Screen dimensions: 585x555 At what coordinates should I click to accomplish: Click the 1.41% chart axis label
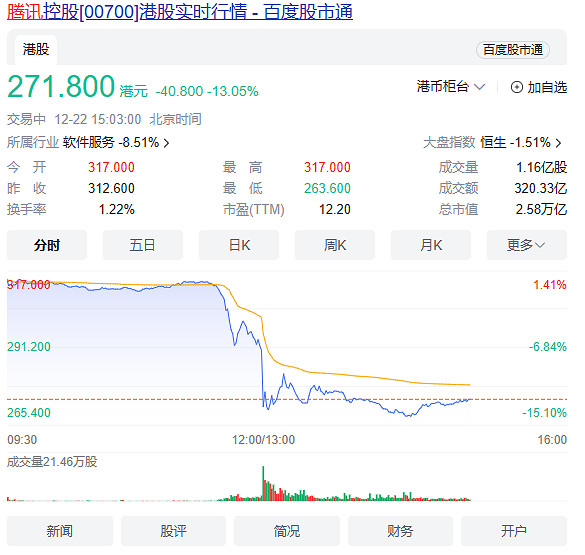[550, 285]
